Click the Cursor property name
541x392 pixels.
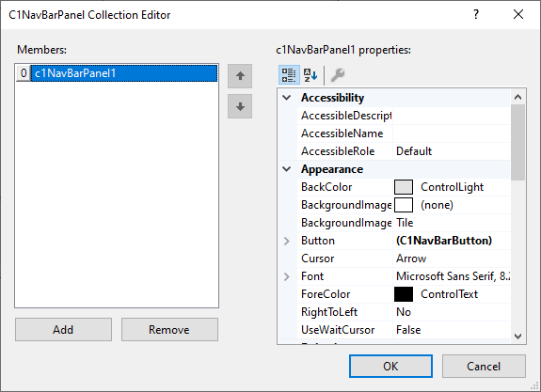[317, 259]
